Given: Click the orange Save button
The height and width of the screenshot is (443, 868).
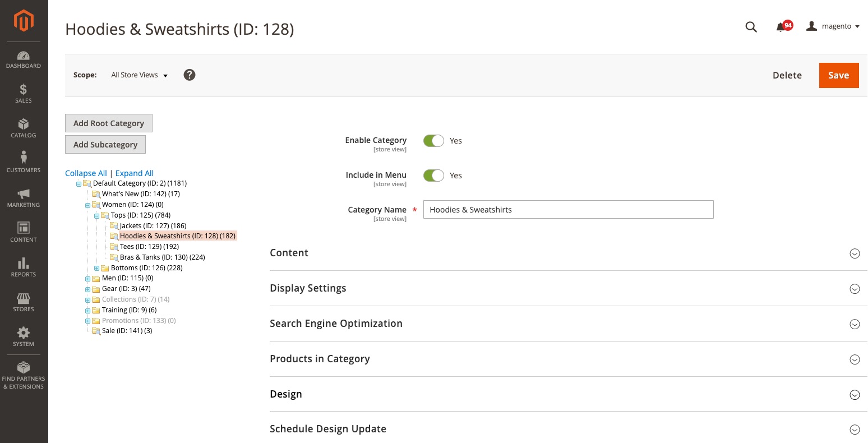Looking at the screenshot, I should pos(838,76).
